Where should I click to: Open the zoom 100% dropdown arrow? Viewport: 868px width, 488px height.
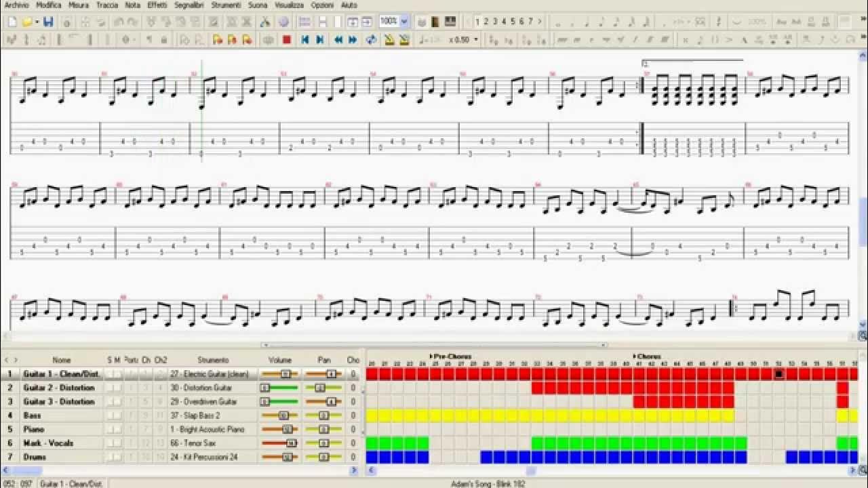coord(404,22)
